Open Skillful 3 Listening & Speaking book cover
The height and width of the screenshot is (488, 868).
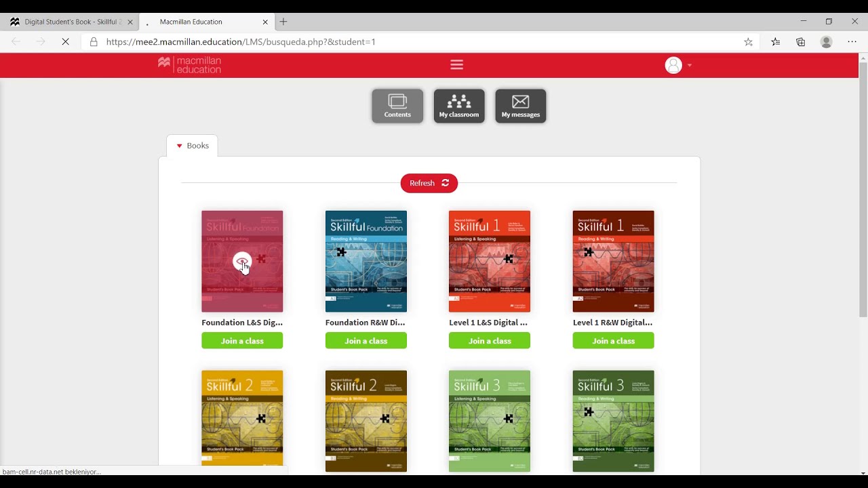(x=490, y=421)
